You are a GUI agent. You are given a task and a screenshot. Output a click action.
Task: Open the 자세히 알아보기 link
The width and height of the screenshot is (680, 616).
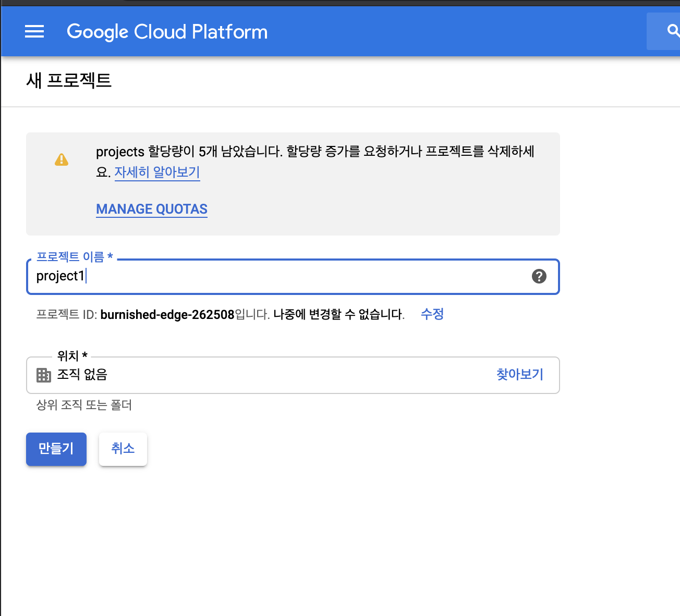coord(157,172)
